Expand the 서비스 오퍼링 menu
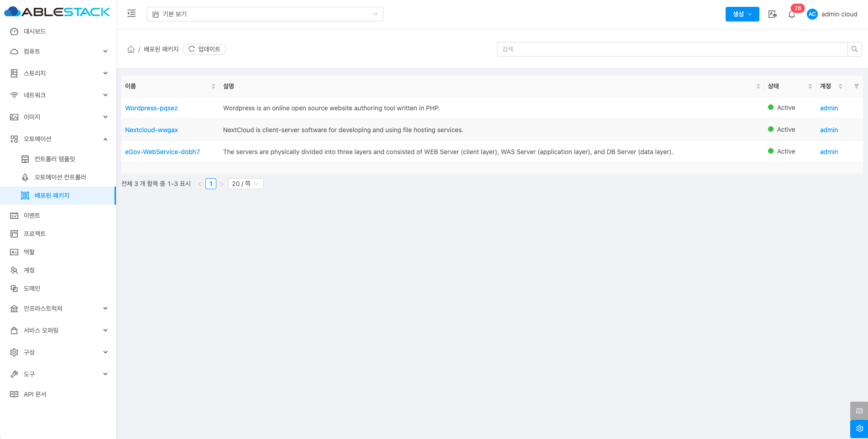Screen dimensions: 868x439 point(58,331)
